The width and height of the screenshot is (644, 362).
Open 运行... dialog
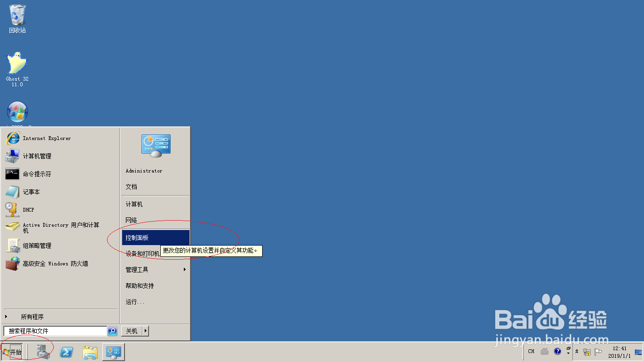click(x=156, y=302)
